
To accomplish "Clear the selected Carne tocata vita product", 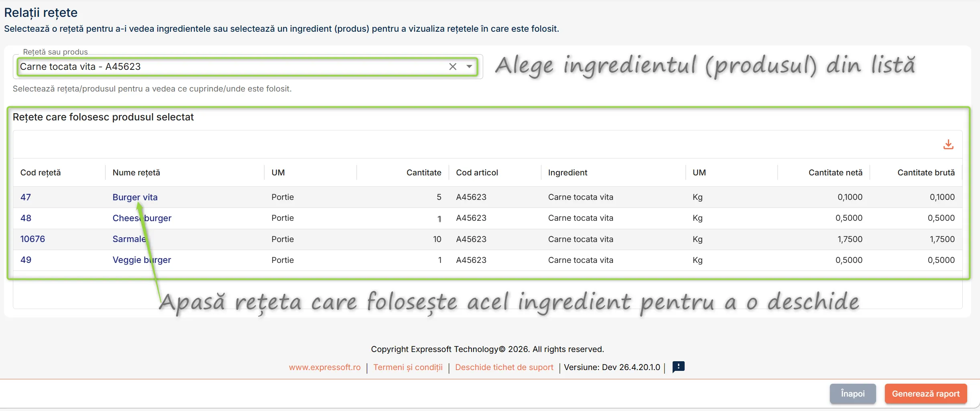I will point(453,67).
